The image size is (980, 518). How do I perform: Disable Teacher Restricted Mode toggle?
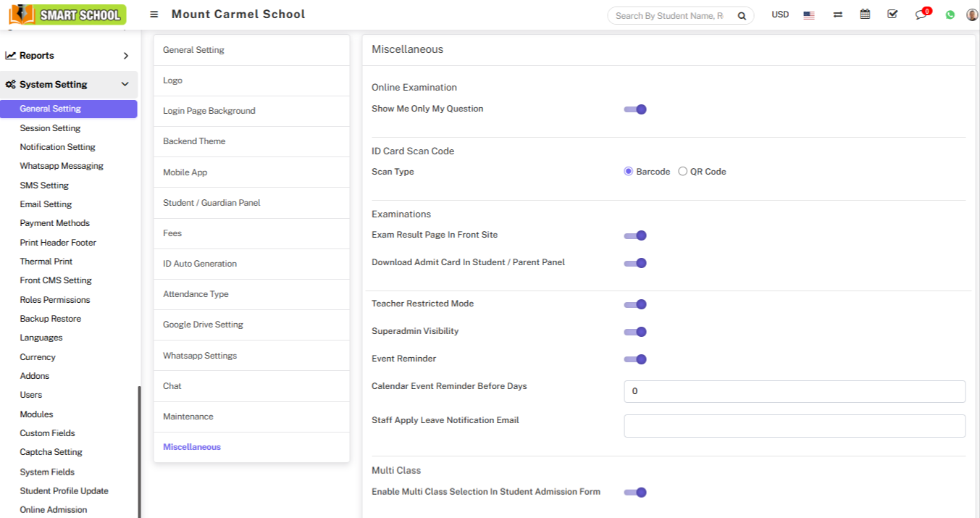pyautogui.click(x=635, y=304)
